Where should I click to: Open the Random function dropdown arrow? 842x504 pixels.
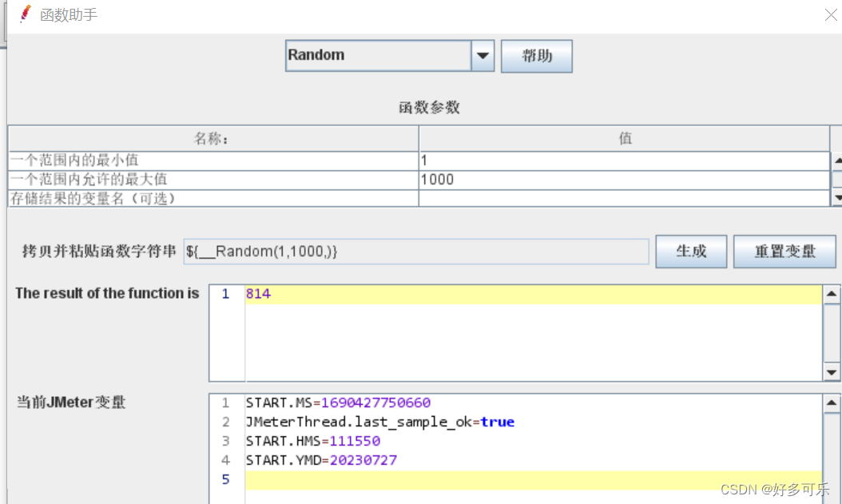coord(483,55)
